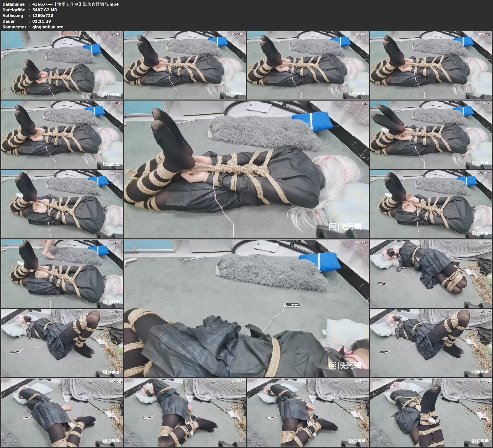Open the large frame at 00:22:37

(x=246, y=169)
